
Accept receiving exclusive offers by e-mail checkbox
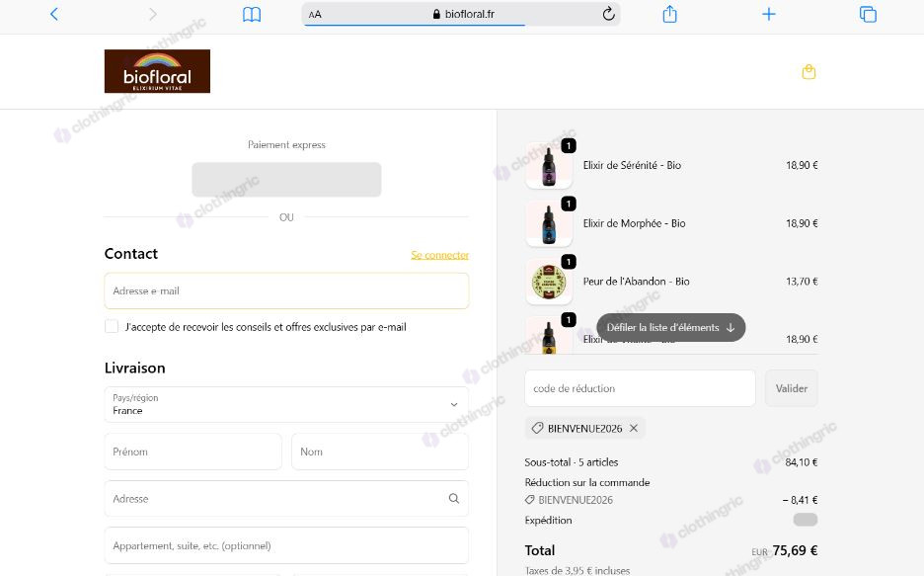112,327
